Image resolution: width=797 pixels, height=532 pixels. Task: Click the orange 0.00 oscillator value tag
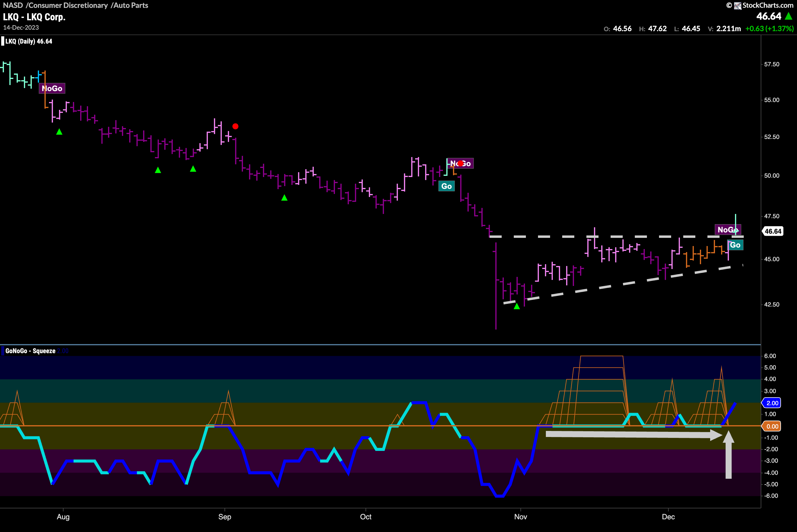pyautogui.click(x=772, y=426)
